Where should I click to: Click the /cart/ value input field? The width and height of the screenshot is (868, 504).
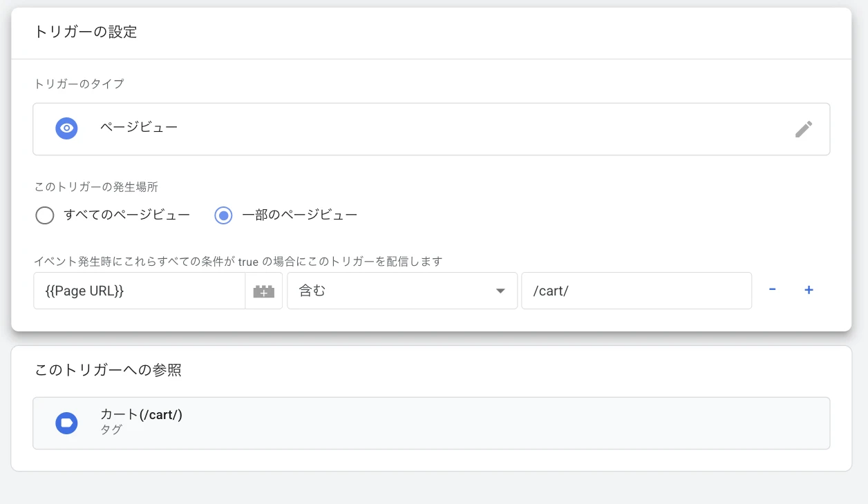636,291
